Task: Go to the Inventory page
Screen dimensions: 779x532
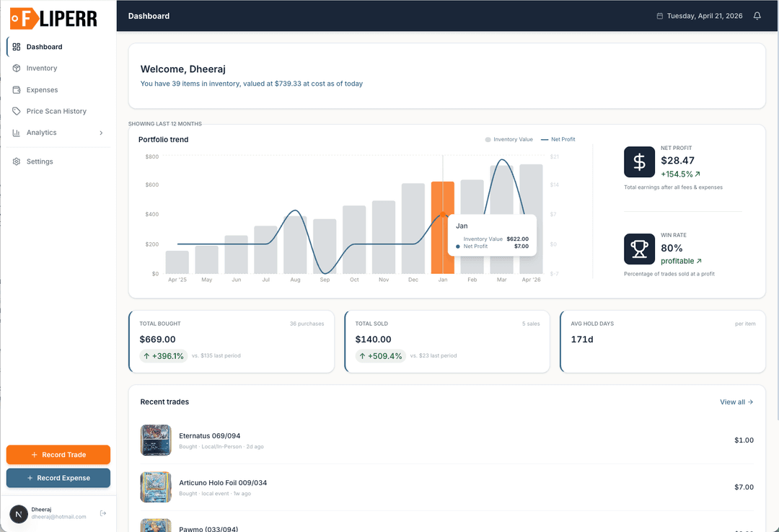Action: pyautogui.click(x=58, y=68)
